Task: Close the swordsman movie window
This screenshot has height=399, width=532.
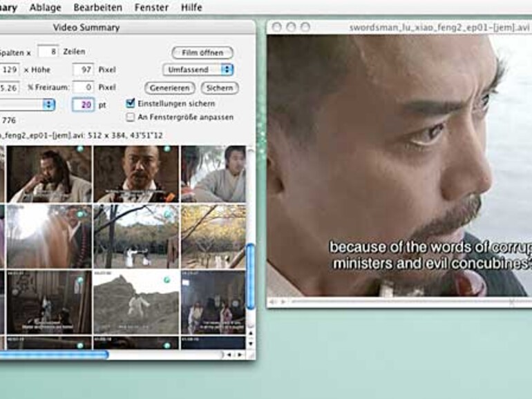Action: 276,27
